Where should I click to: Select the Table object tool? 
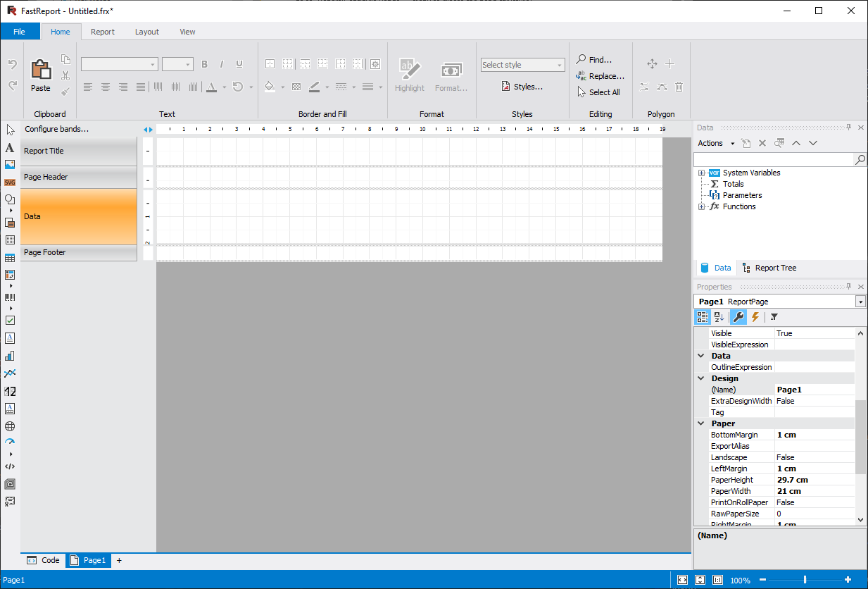click(x=10, y=258)
